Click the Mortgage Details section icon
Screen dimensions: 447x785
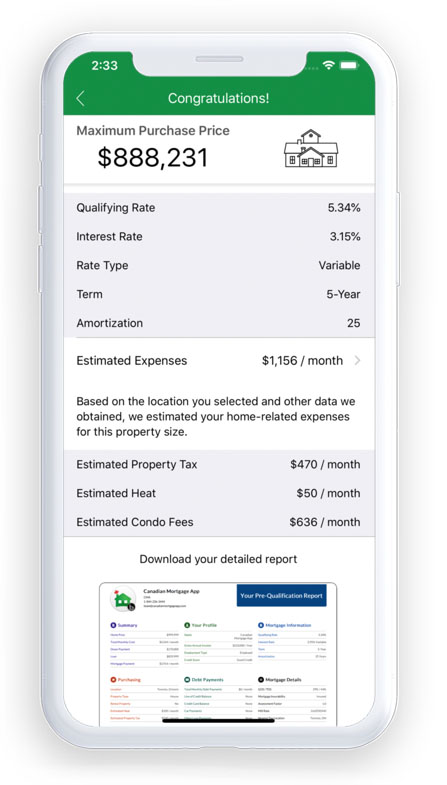click(261, 680)
